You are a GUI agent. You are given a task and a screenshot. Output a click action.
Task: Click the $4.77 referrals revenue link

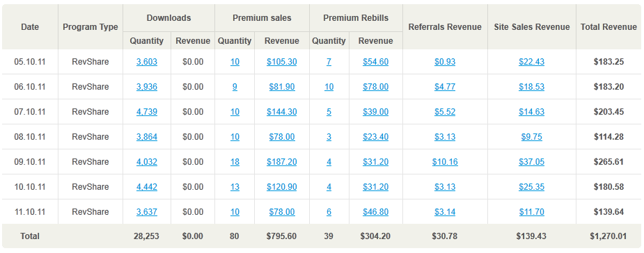(445, 87)
